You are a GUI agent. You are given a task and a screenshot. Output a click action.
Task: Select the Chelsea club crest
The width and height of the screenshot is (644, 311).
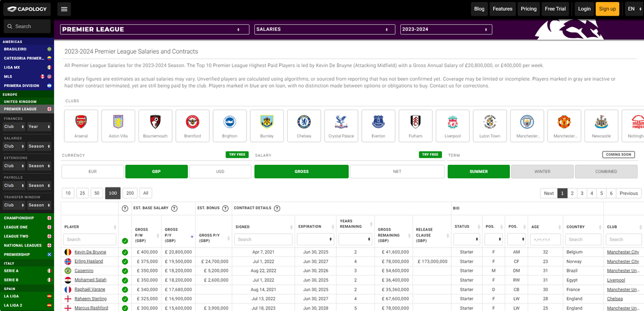pyautogui.click(x=304, y=126)
